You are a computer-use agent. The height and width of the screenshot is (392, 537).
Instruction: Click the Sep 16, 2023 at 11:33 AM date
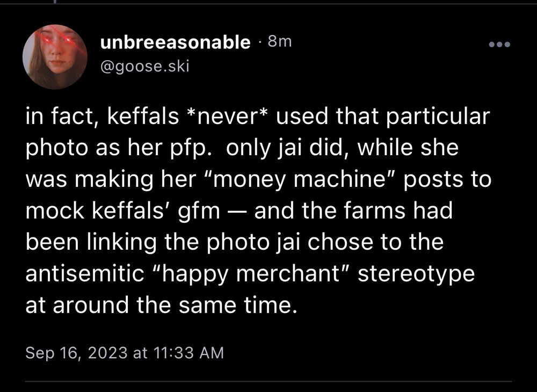coord(125,353)
